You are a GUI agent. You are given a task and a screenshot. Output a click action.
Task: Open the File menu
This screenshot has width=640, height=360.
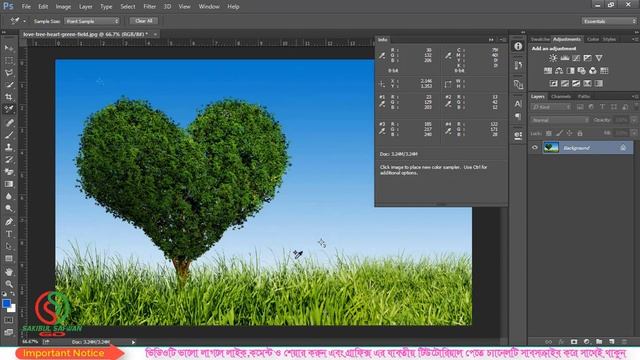click(26, 7)
